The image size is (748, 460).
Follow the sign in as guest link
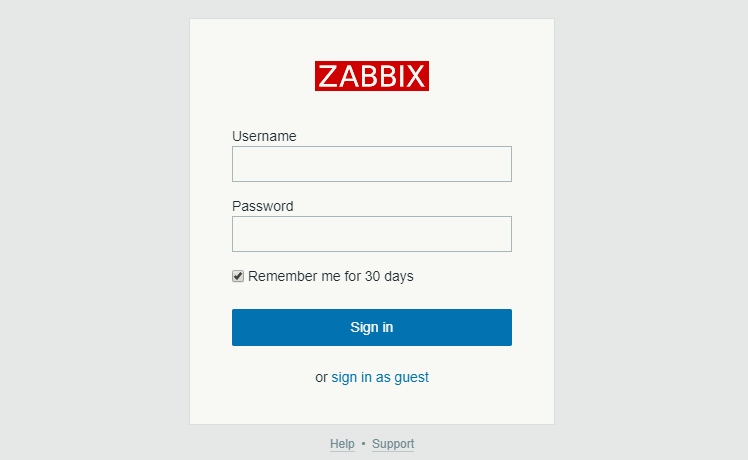[x=380, y=377]
